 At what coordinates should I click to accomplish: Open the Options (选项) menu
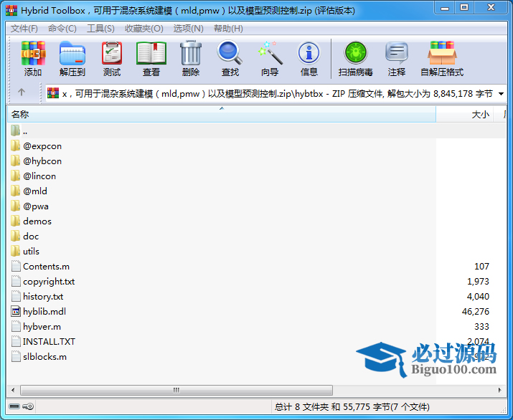pos(189,29)
